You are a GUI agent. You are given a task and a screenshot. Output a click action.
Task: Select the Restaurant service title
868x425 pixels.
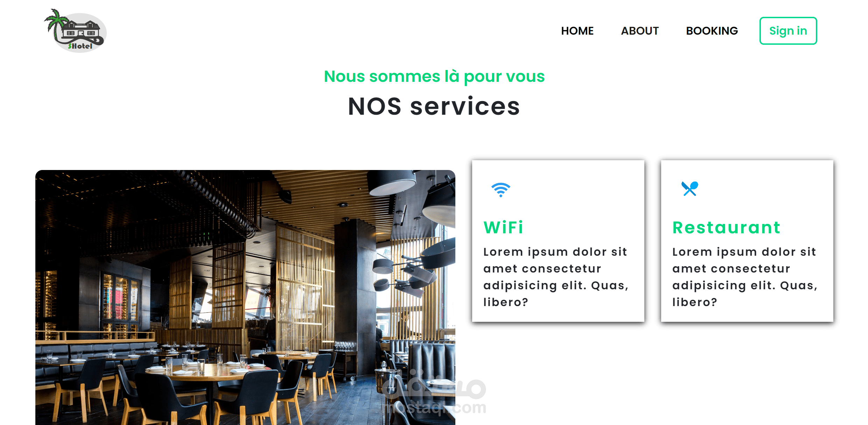pyautogui.click(x=727, y=227)
